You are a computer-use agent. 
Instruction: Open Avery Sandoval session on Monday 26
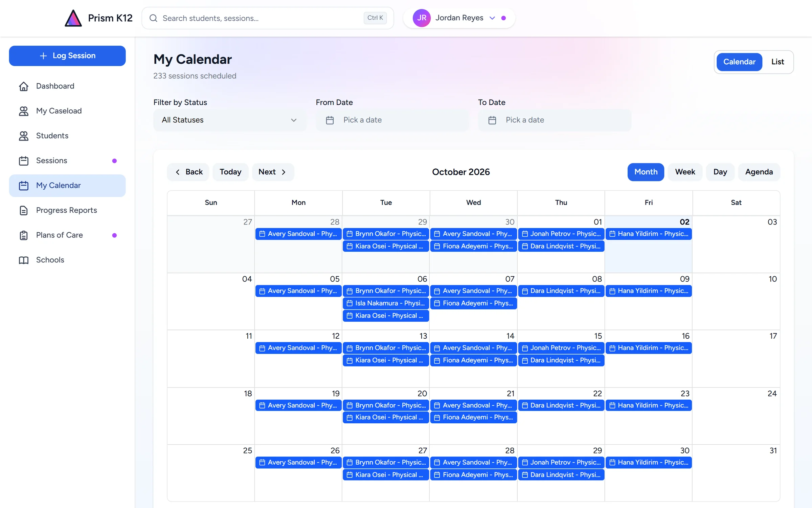tap(298, 463)
